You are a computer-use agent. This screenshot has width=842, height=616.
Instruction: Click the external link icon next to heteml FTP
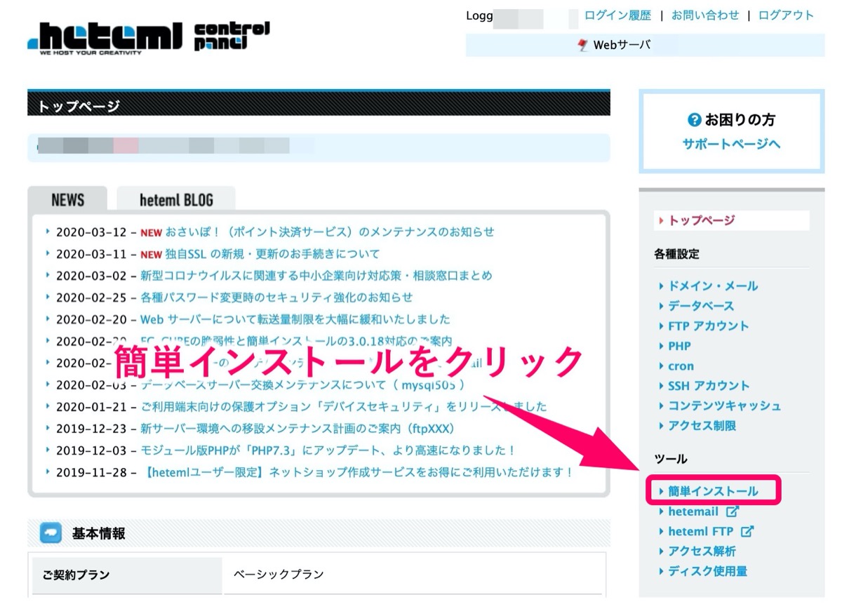pos(747,532)
